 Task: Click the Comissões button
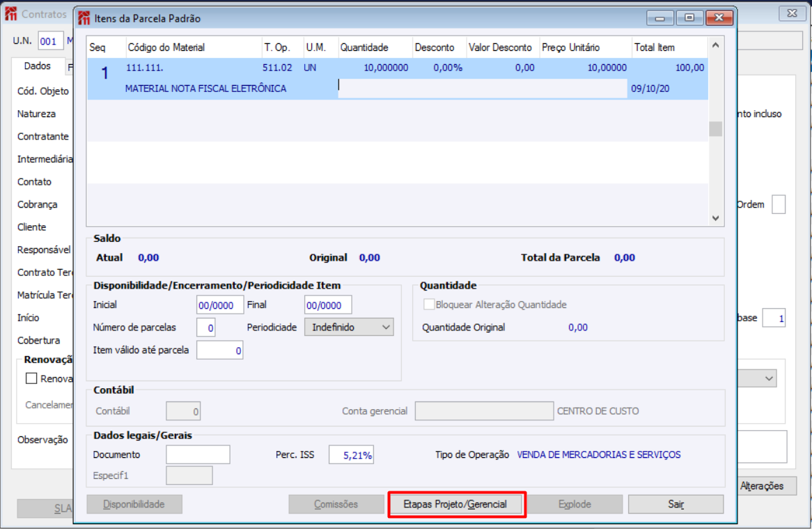336,504
